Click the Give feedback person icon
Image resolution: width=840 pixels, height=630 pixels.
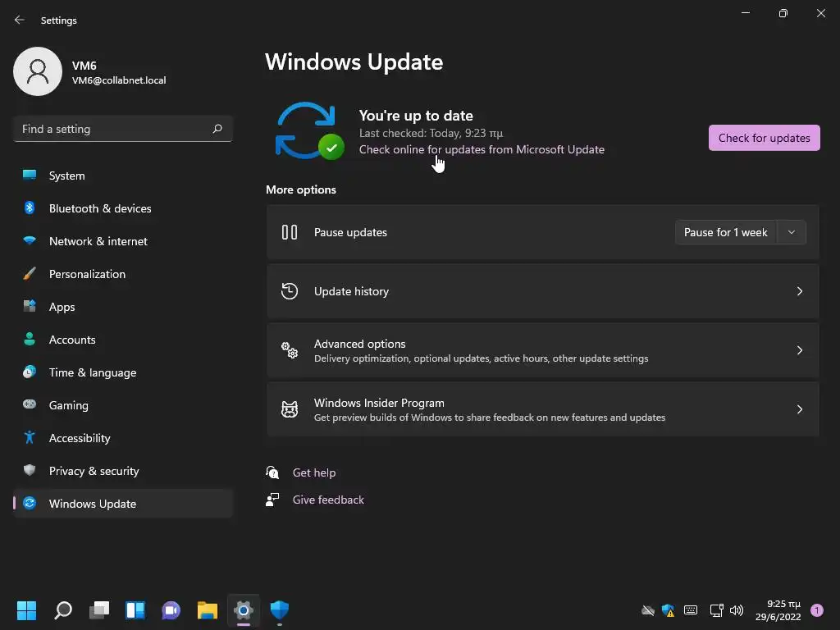point(272,500)
